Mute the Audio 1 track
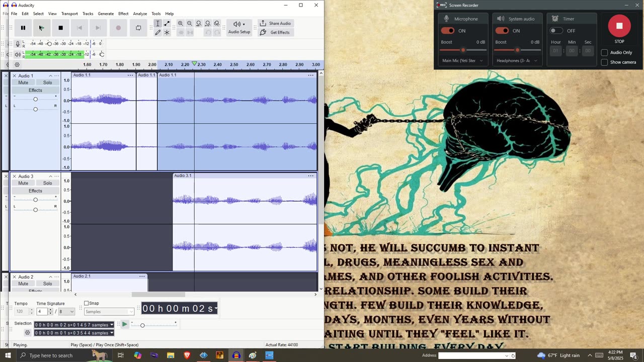644x362 pixels. 23,83
